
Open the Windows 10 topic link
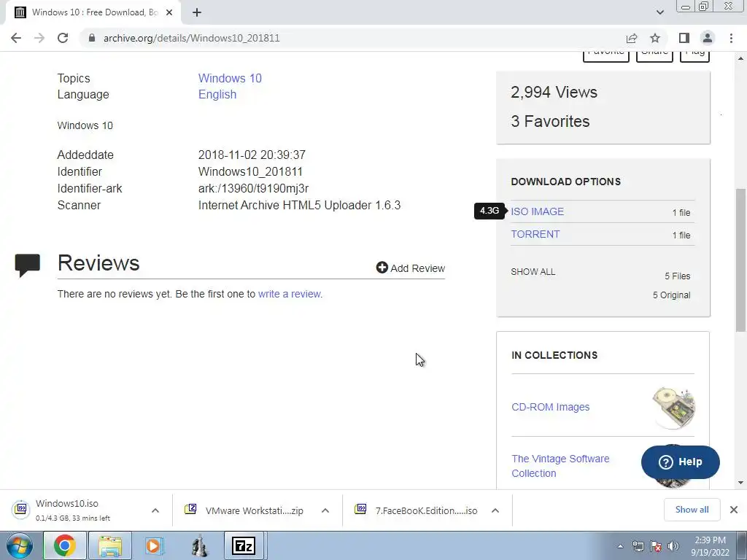230,78
